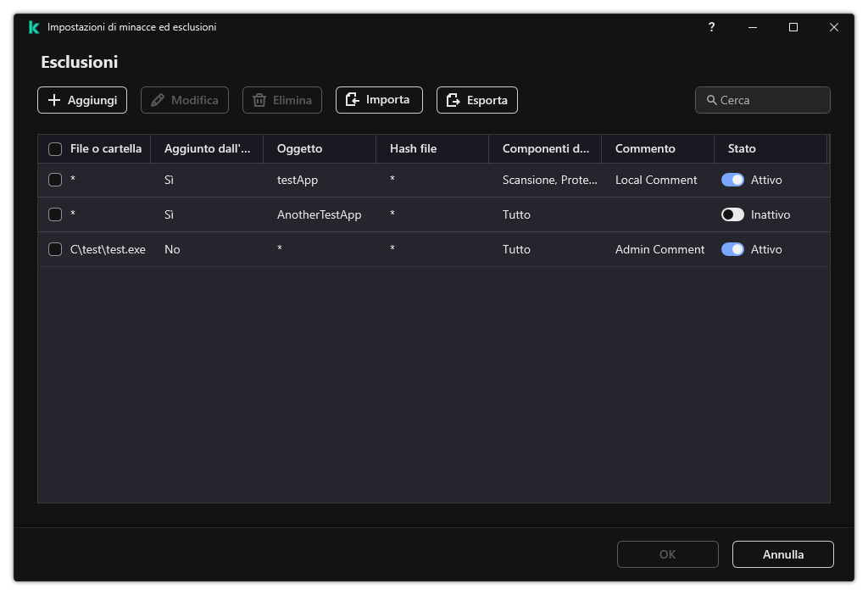Turn off the C\test\test.exe exclusion toggle
The height and width of the screenshot is (595, 868).
click(x=732, y=249)
